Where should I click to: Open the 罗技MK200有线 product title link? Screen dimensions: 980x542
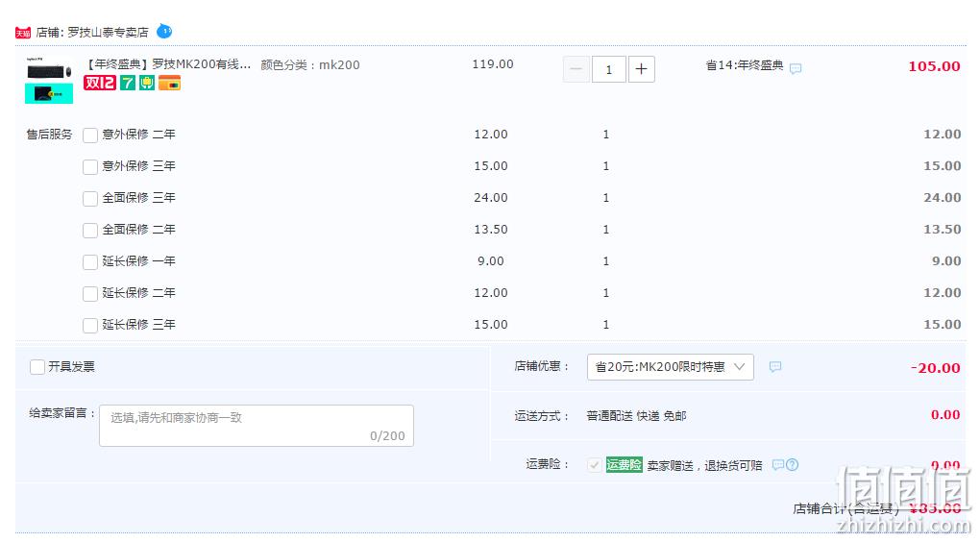[168, 64]
